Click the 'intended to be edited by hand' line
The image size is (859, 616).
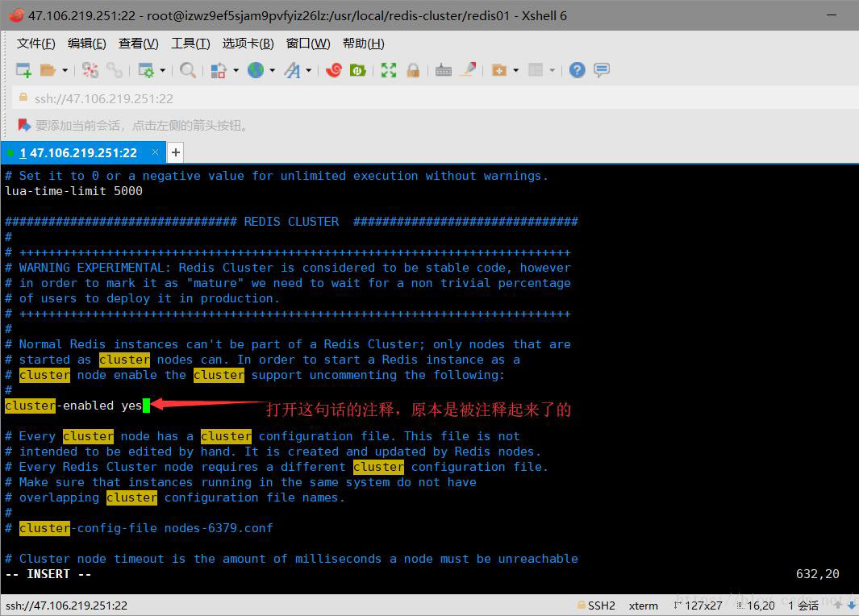click(273, 452)
